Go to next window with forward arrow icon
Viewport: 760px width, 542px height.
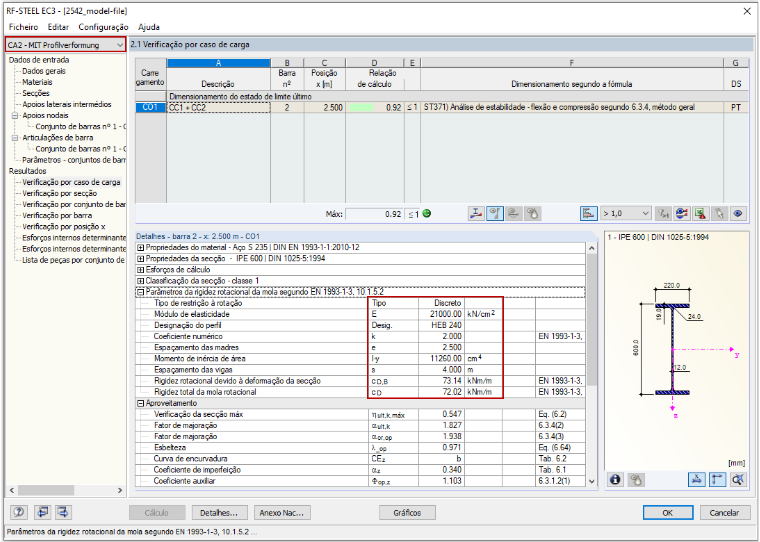coord(64,512)
